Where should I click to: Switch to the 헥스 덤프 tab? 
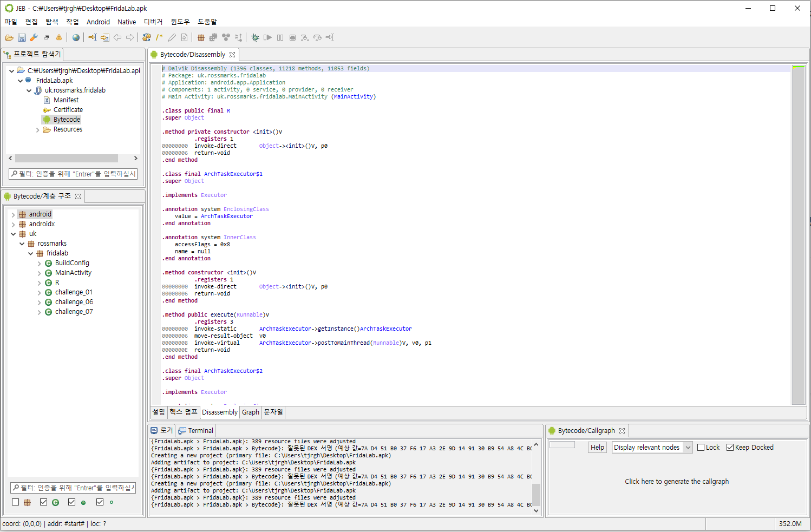coord(184,412)
